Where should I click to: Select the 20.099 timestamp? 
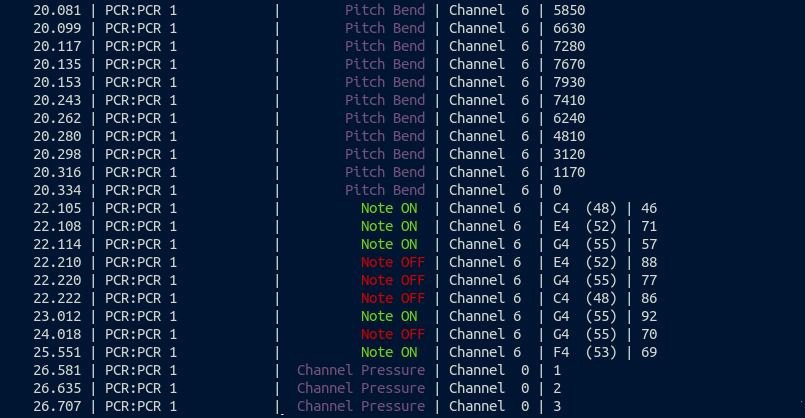(57, 28)
